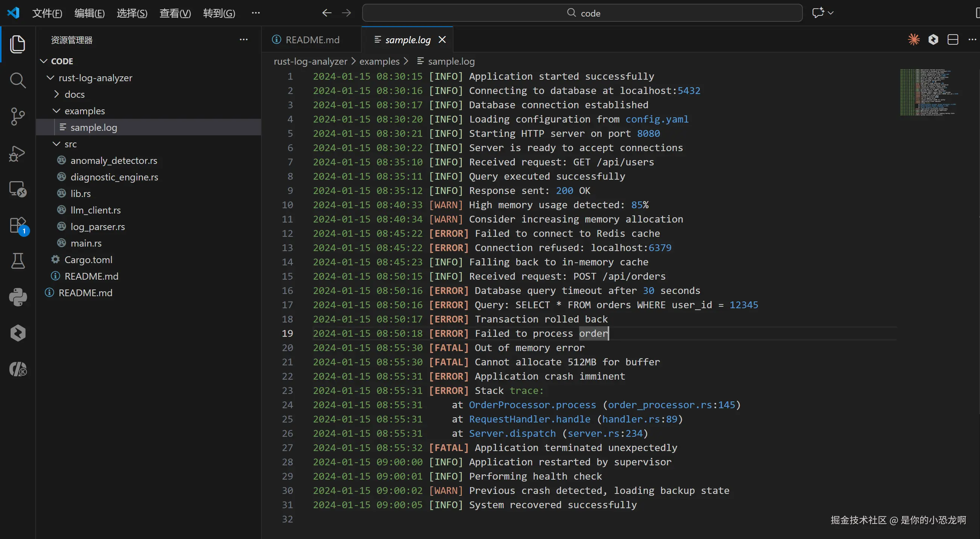Open the Python sidebar icon

[18, 297]
